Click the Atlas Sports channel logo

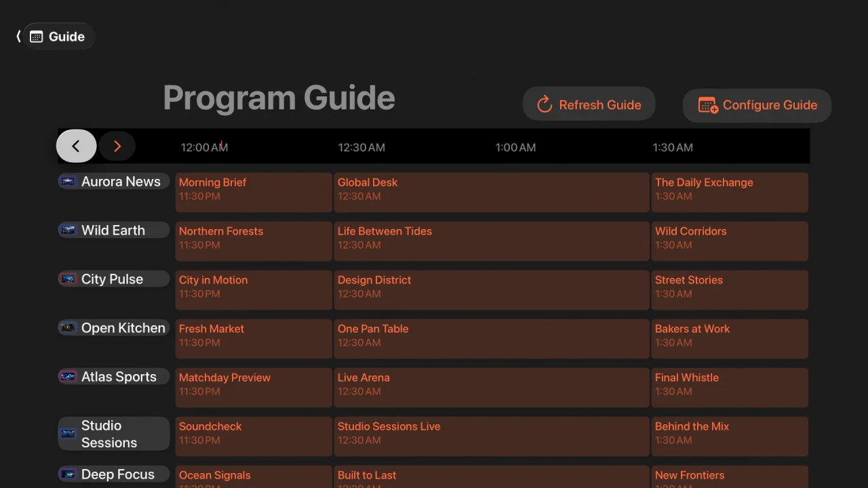pyautogui.click(x=68, y=377)
